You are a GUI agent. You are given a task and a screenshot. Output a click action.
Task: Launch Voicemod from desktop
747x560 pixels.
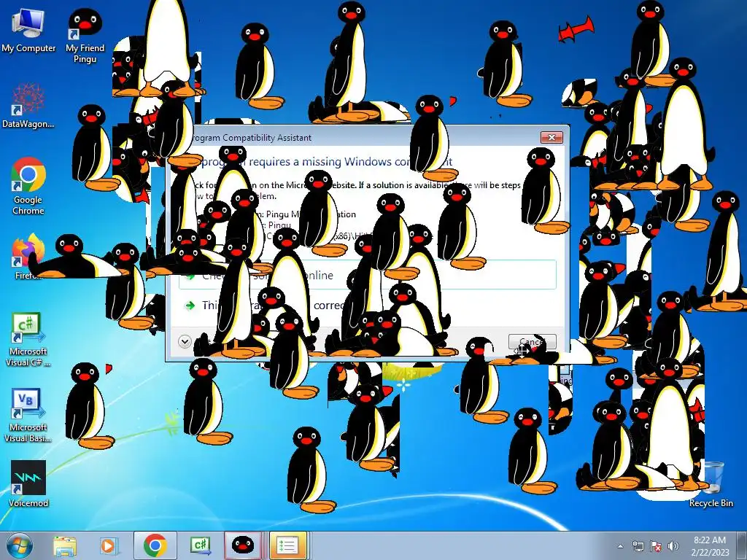pos(28,484)
